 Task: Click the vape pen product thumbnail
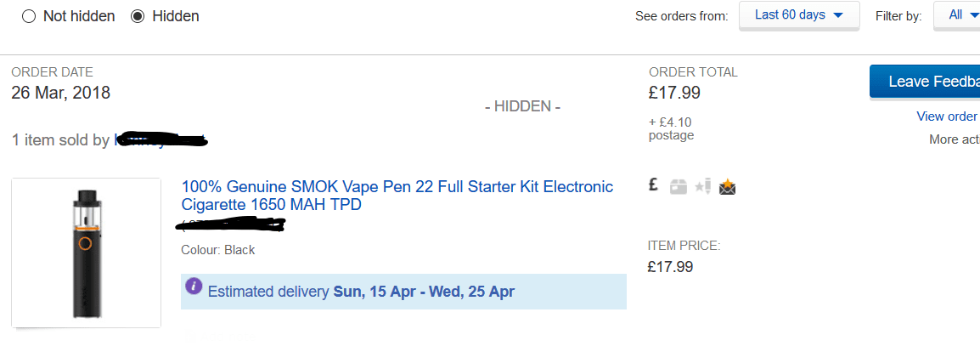86,253
